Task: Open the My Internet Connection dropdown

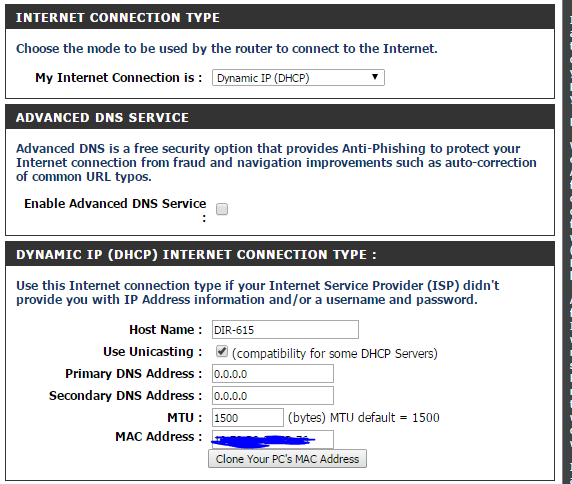Action: [298, 78]
